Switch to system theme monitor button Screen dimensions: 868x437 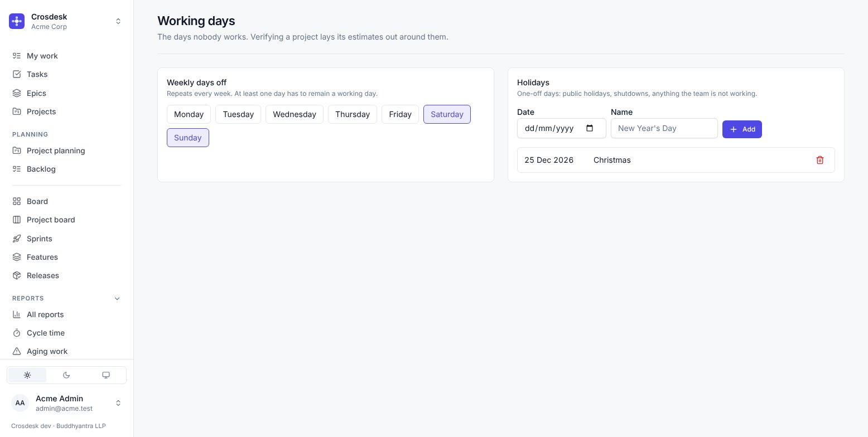106,375
